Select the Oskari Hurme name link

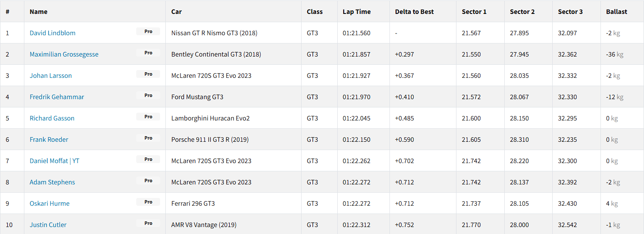tap(50, 204)
